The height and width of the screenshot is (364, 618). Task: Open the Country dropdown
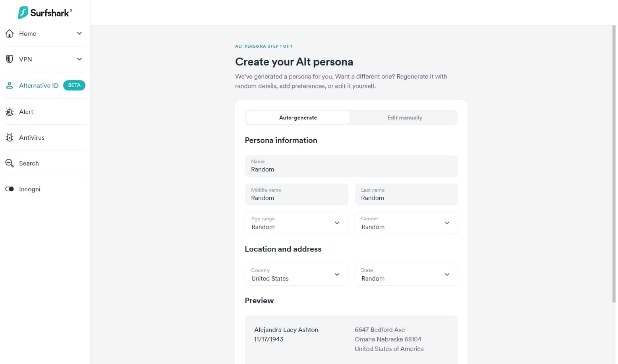pyautogui.click(x=296, y=275)
